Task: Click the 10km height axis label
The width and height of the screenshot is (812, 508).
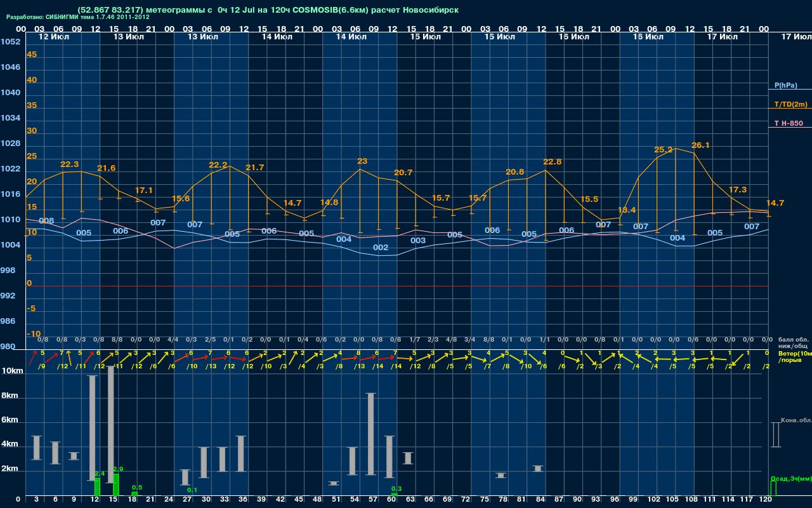Action: pyautogui.click(x=13, y=370)
